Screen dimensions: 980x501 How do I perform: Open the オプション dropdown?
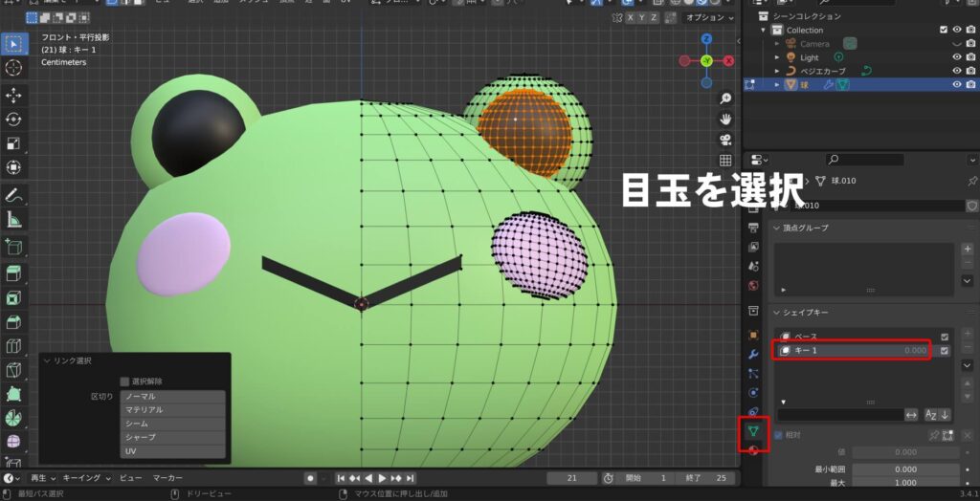coord(710,17)
